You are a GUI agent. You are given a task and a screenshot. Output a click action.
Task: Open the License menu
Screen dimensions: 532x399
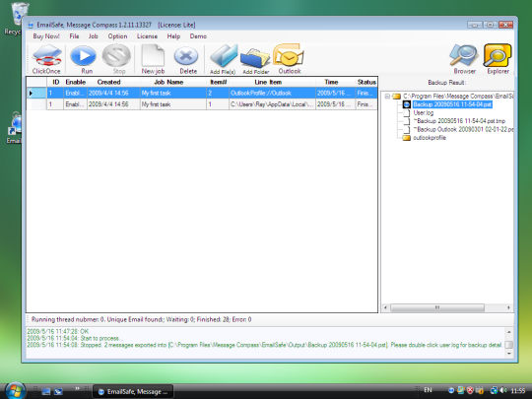coord(147,36)
